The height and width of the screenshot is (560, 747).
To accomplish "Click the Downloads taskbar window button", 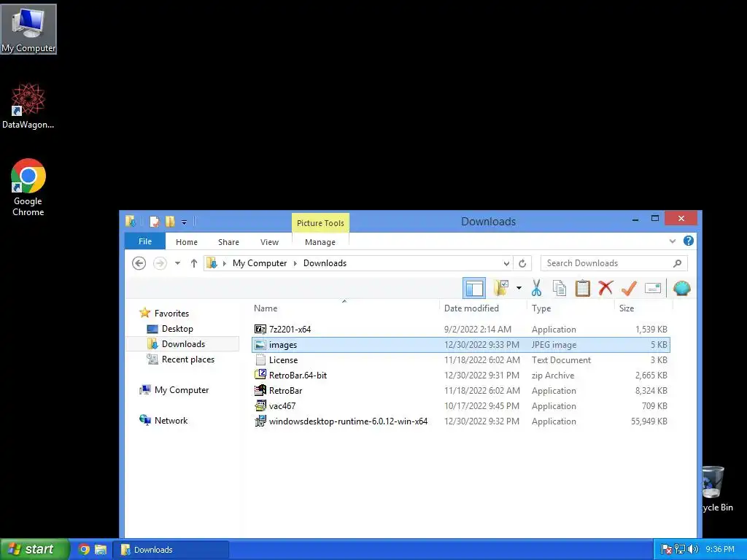I will [171, 550].
